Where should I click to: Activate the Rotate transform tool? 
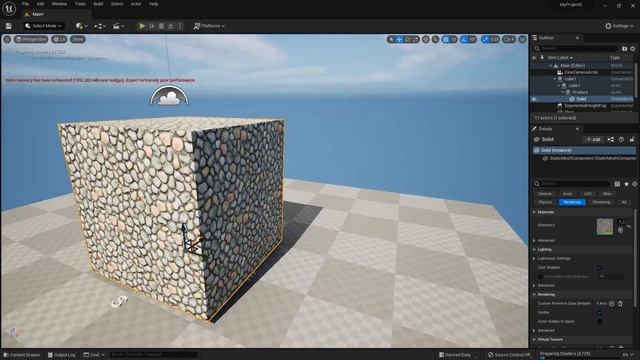click(x=408, y=39)
